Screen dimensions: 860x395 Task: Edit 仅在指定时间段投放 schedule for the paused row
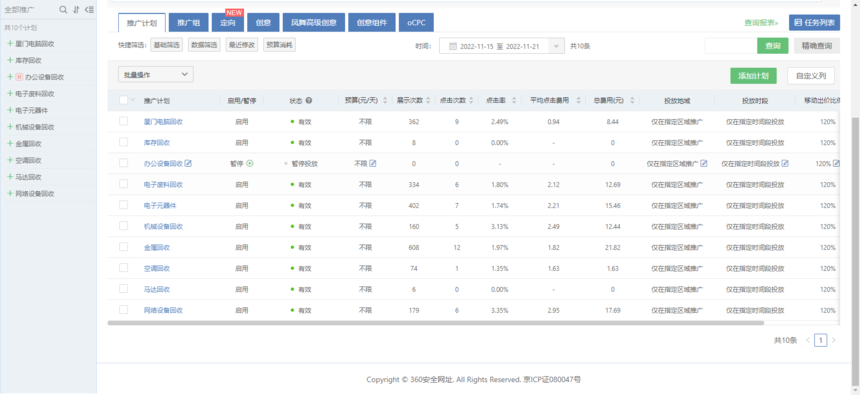point(785,163)
